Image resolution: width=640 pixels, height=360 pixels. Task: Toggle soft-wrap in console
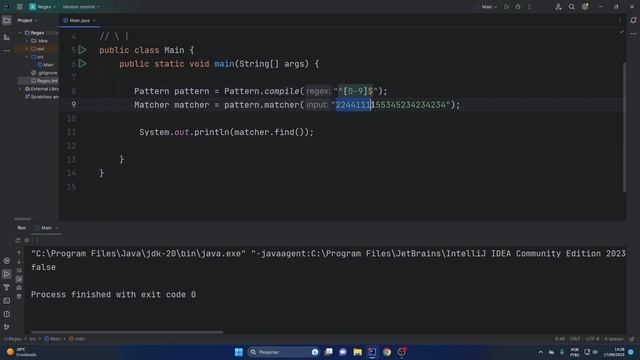[19, 270]
